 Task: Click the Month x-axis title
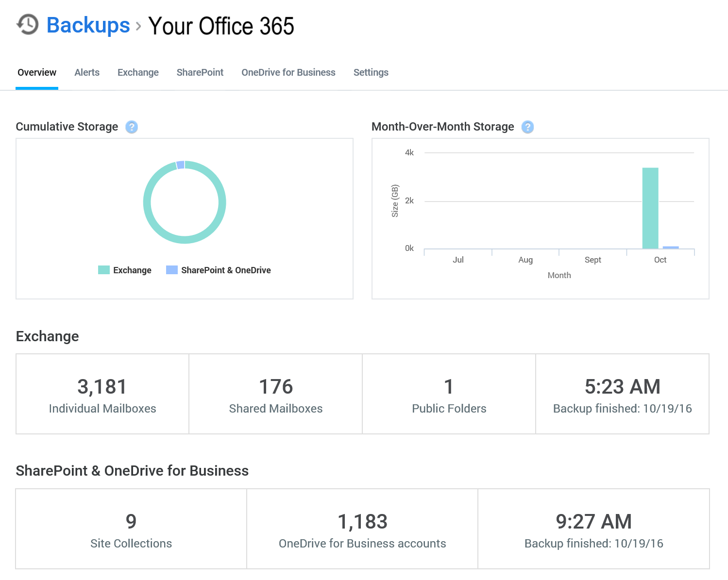[x=559, y=275]
